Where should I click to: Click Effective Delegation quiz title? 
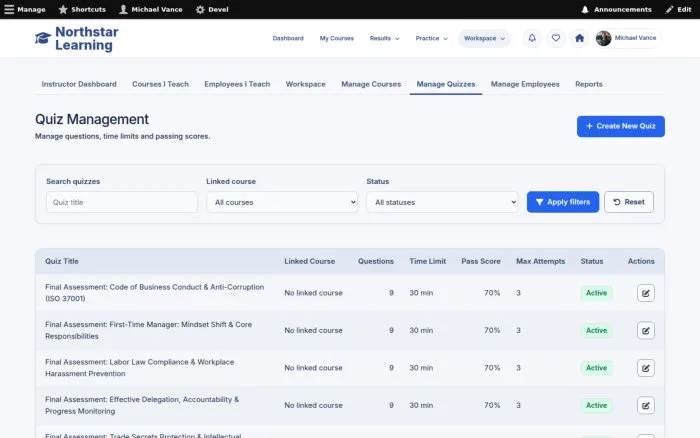(x=142, y=405)
